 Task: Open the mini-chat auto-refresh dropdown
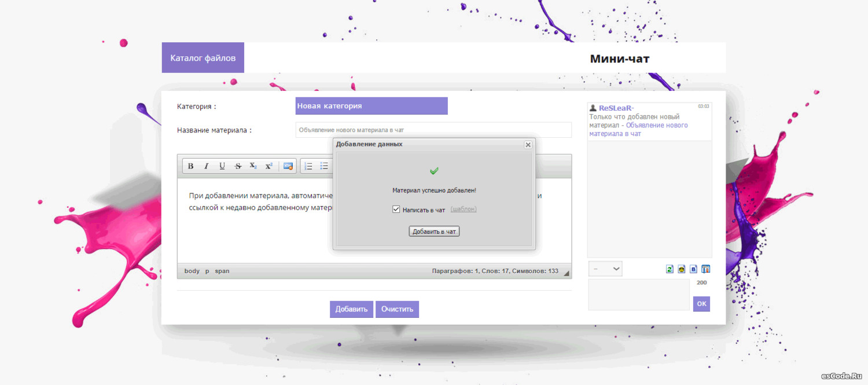click(x=605, y=269)
